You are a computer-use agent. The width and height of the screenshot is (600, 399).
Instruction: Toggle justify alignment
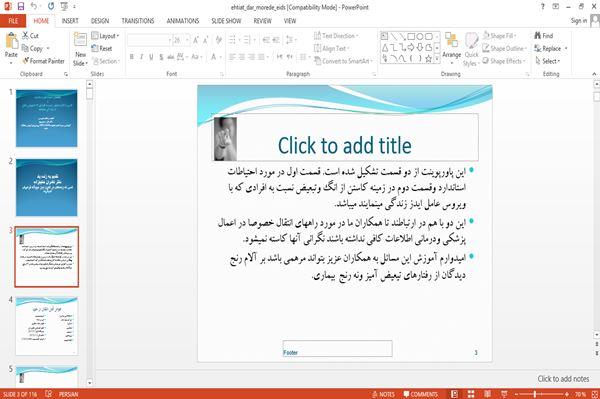point(261,57)
